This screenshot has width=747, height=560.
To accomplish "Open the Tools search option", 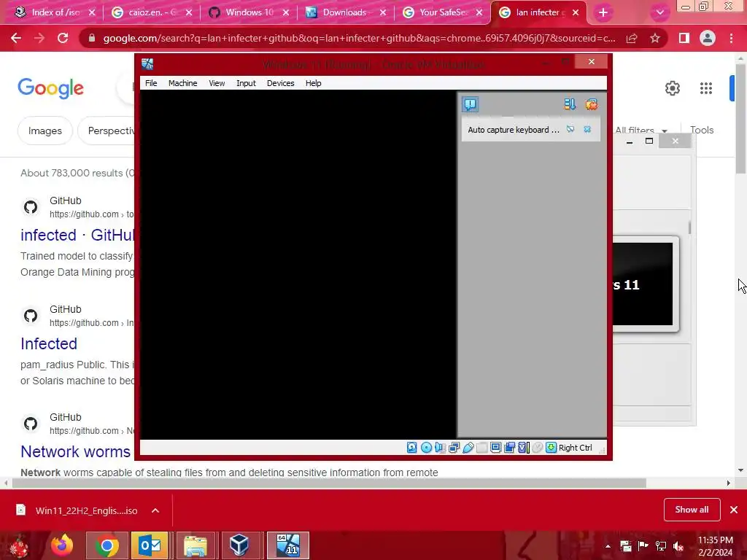I will tap(701, 130).
